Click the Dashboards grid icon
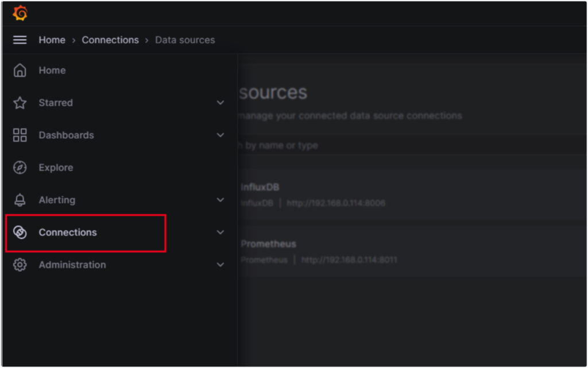Viewport: 588px width, 368px height. 20,135
